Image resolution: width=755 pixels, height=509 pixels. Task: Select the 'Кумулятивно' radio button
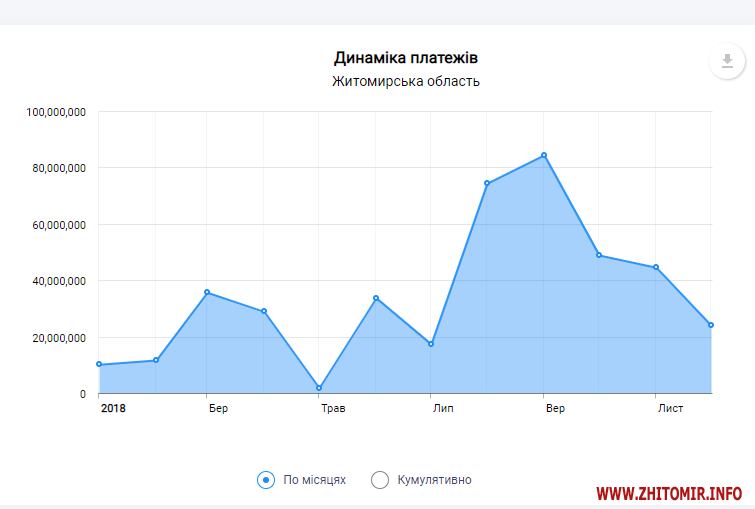point(380,480)
